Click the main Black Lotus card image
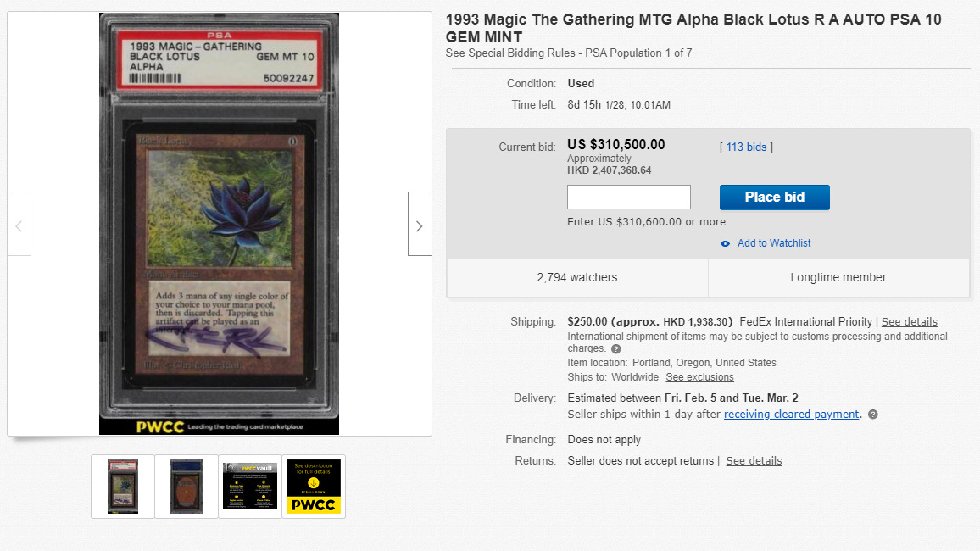Screen dimensions: 980x551 click(x=220, y=224)
